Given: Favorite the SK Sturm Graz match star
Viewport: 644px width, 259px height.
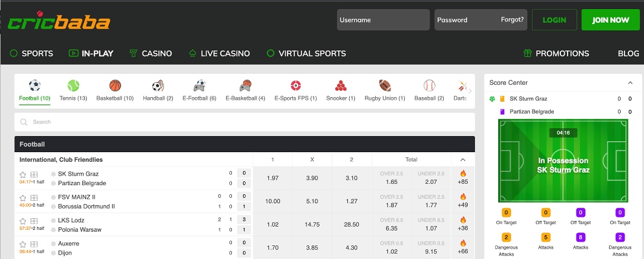Looking at the screenshot, I should click(x=23, y=174).
